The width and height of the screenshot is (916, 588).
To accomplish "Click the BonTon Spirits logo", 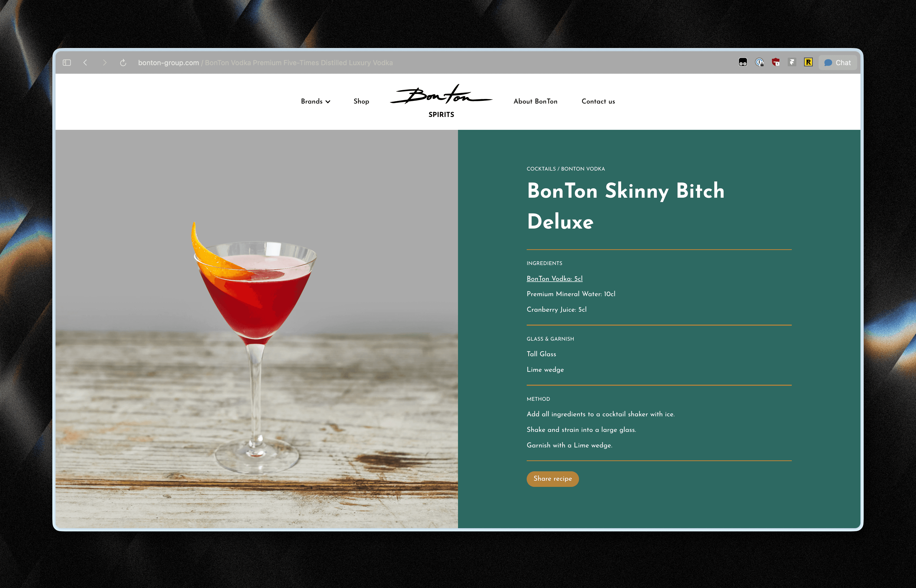I will [x=441, y=101].
